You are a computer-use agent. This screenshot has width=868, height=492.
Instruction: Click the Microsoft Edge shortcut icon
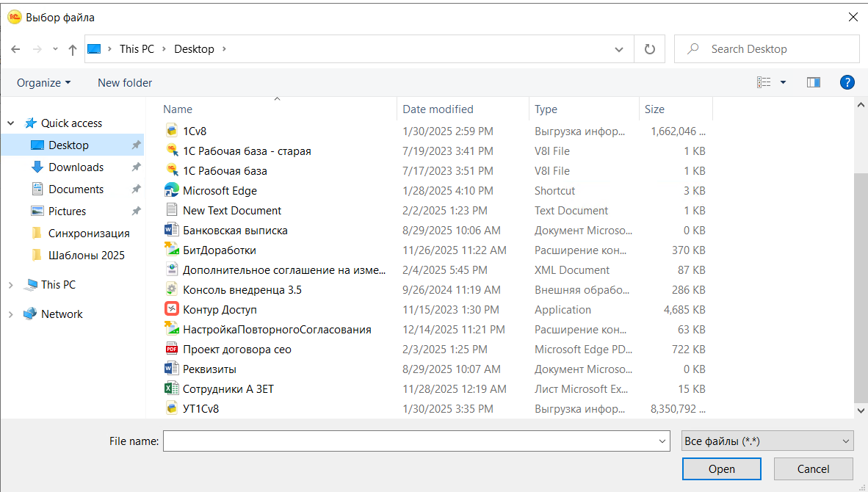click(171, 190)
